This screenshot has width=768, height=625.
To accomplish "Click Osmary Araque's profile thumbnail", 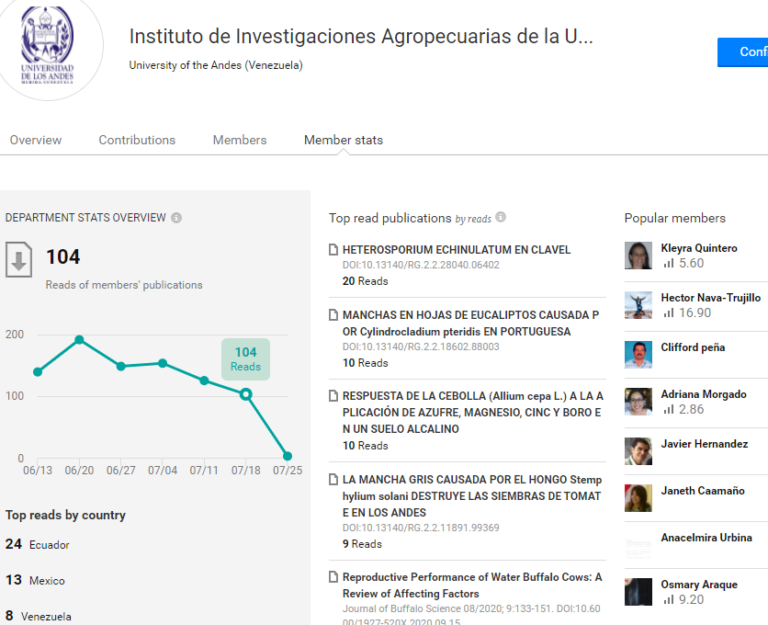I will click(x=638, y=592).
